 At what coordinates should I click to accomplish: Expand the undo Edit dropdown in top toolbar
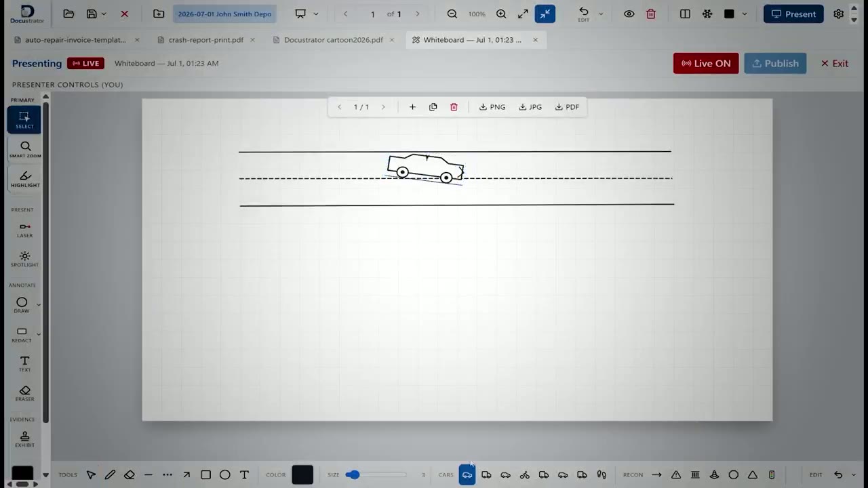pos(601,14)
